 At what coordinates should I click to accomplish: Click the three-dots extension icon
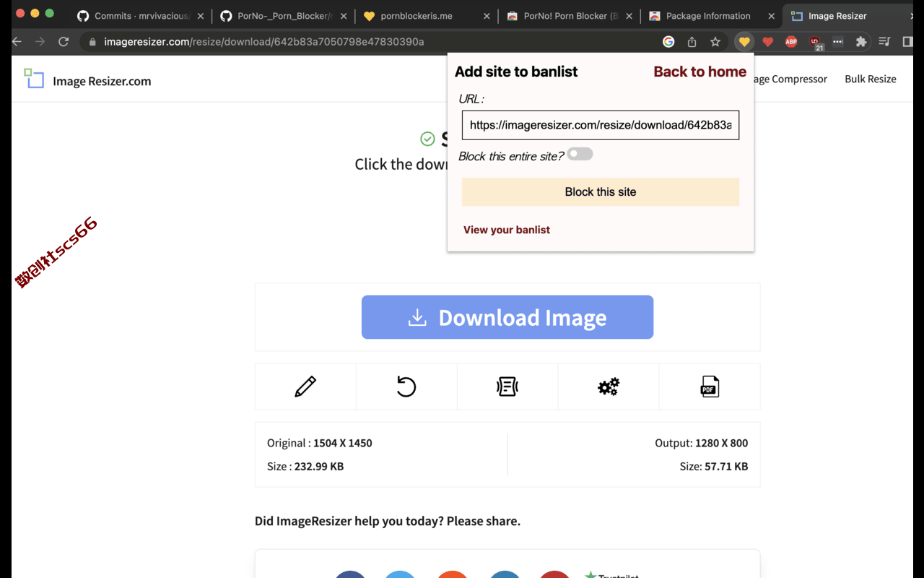(837, 42)
